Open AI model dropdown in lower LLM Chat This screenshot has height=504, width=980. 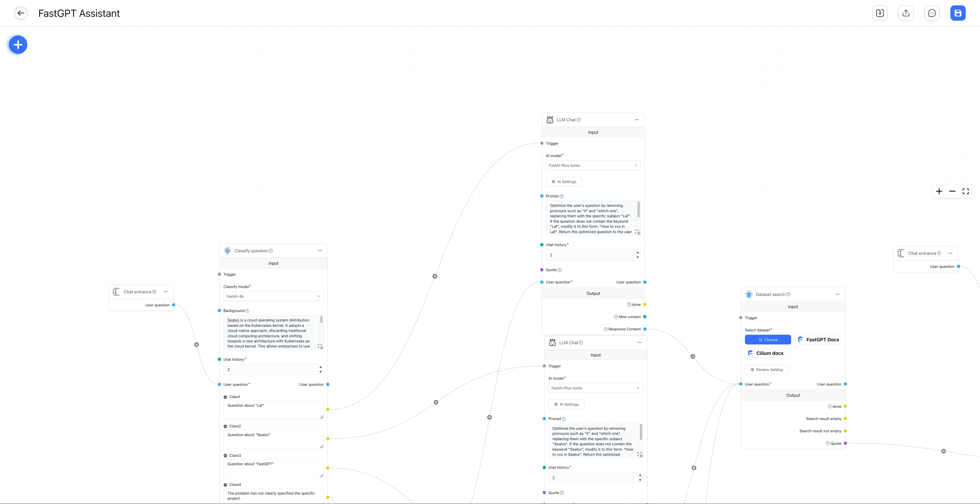595,388
